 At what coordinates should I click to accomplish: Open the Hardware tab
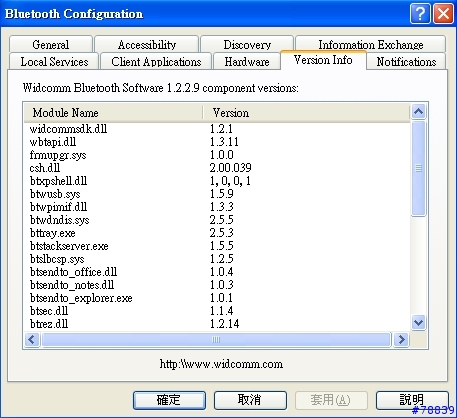(247, 61)
